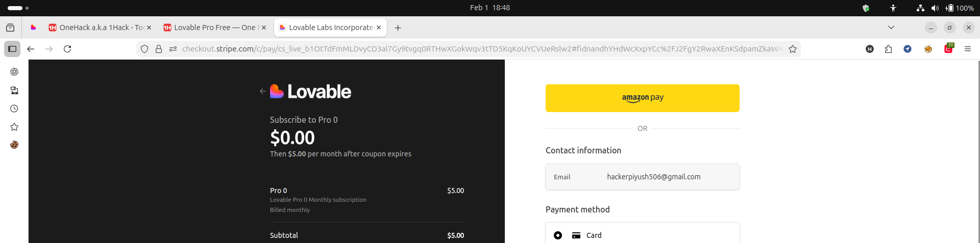Open the sidebar bookmarks star icon
Viewport: 980px width, 243px height.
pos(14,127)
